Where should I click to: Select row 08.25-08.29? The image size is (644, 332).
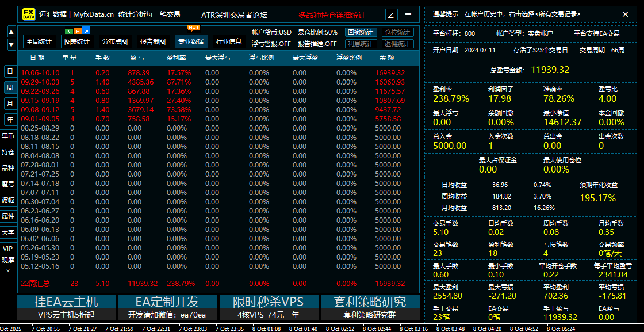point(218,128)
